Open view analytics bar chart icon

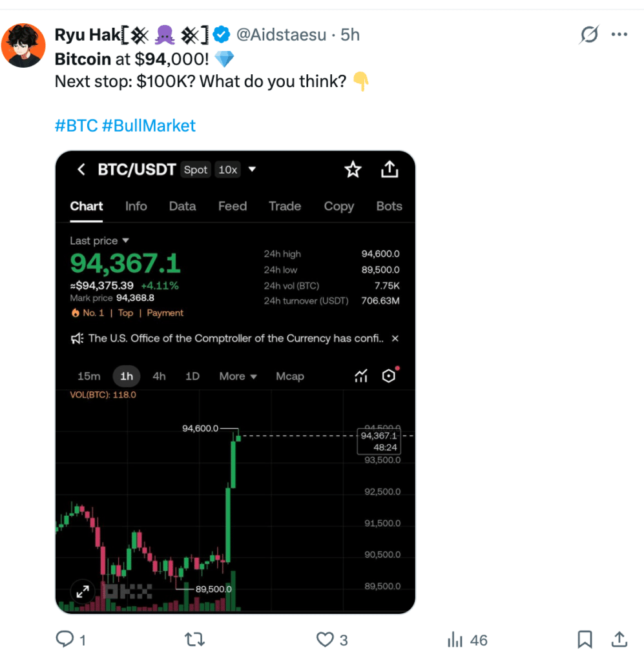pyautogui.click(x=456, y=640)
